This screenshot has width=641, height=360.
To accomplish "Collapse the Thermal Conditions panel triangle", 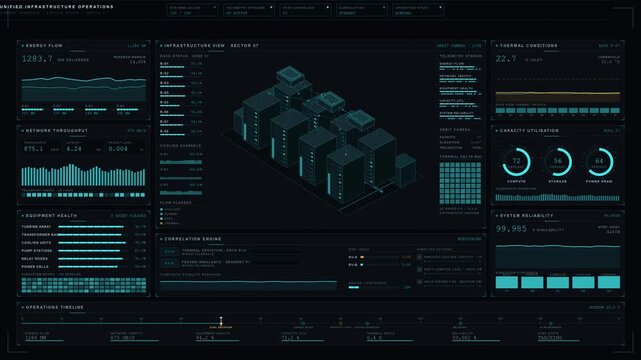I will click(x=497, y=46).
